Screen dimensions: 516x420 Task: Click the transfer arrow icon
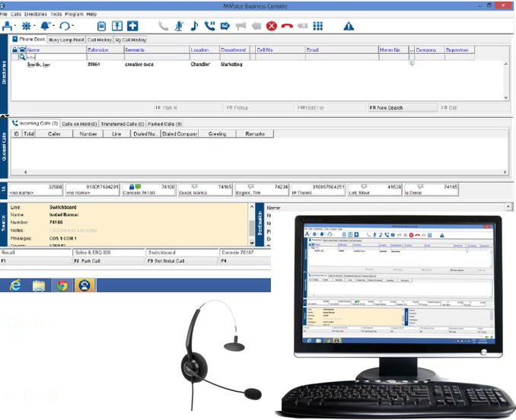[225, 26]
